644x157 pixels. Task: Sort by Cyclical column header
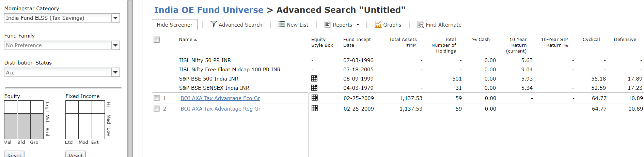pyautogui.click(x=591, y=40)
